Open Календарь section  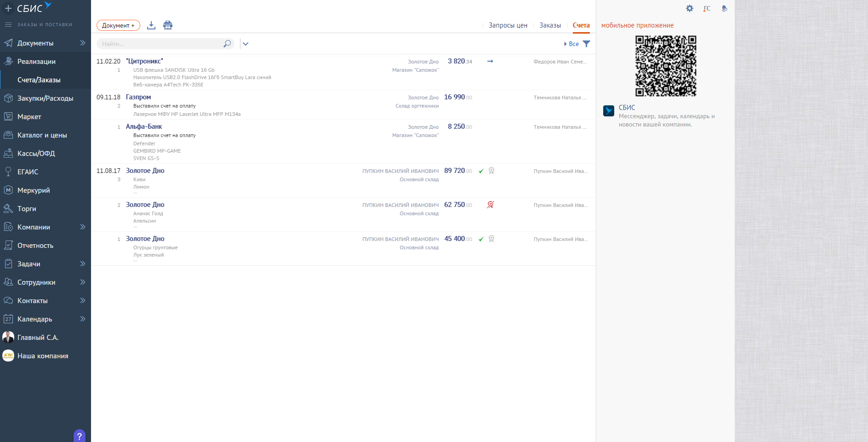pos(34,319)
